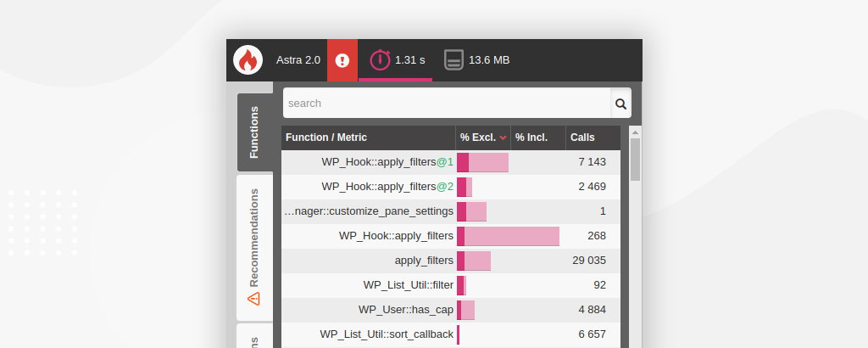Click the cost bar for WP_Hook::apply_filters@1
Viewport: 868px width, 348px height.
click(482, 162)
